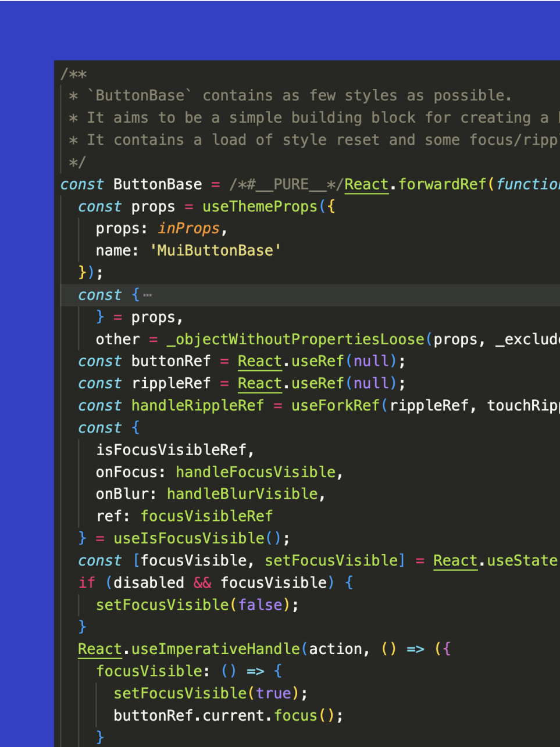
Task: Open the React link in useImperativeHandle line
Action: (99, 649)
